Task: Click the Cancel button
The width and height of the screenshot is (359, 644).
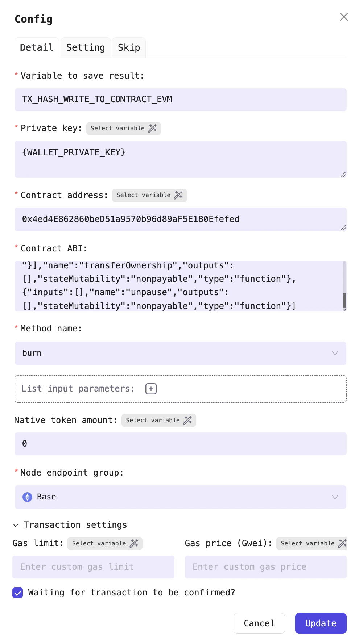Action: [259, 623]
